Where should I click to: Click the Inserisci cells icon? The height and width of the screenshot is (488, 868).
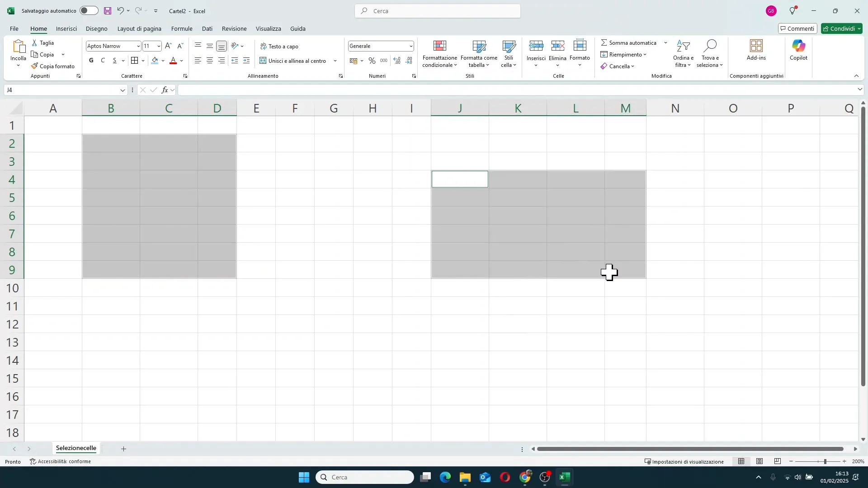(536, 46)
